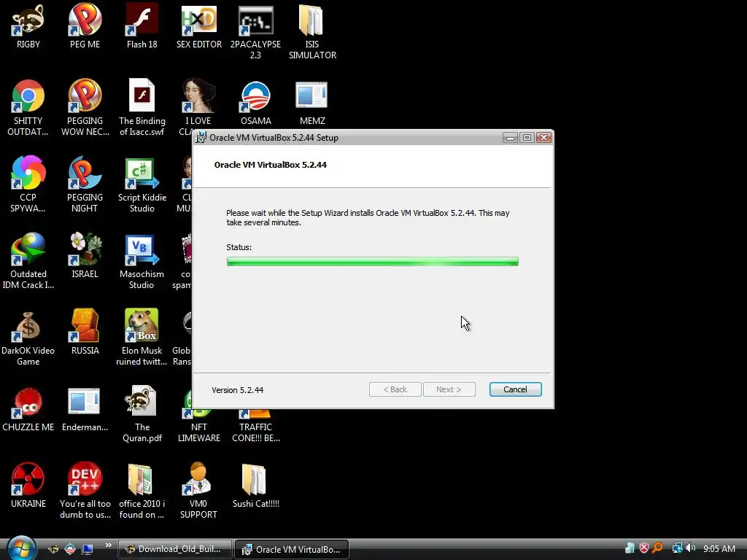747x560 pixels.
Task: Launch the CCP SPYWA... shortcut
Action: pyautogui.click(x=28, y=184)
